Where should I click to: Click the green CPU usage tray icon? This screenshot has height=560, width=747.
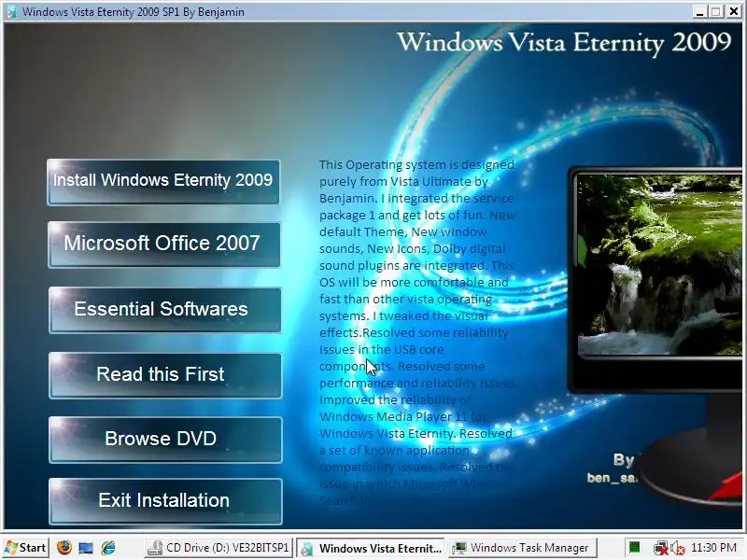[634, 548]
